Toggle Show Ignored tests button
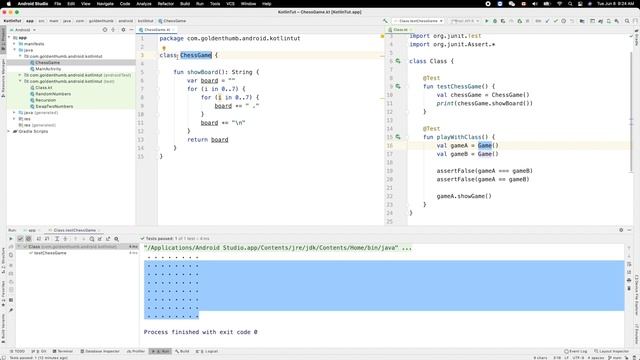Viewport: 640px width, 360px height. [x=29, y=239]
